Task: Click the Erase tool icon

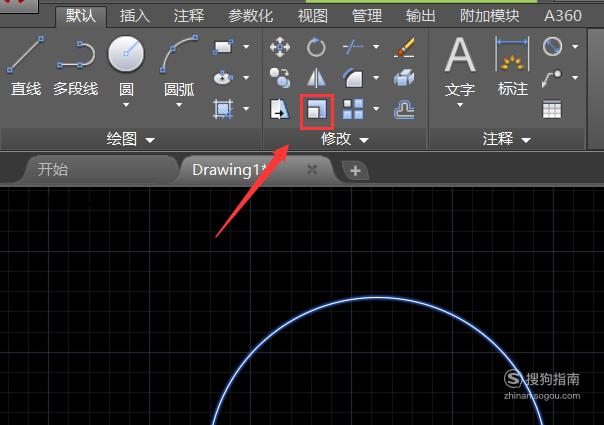Action: tap(404, 47)
